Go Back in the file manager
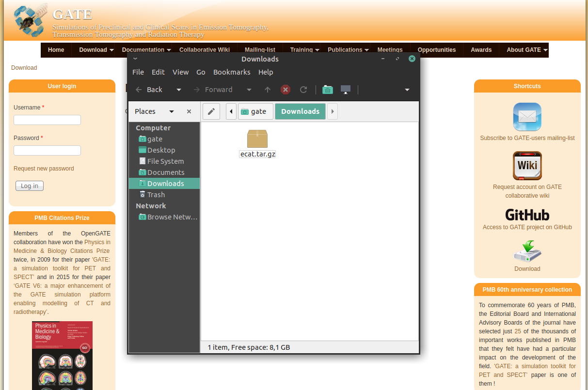588x390 pixels. 149,90
